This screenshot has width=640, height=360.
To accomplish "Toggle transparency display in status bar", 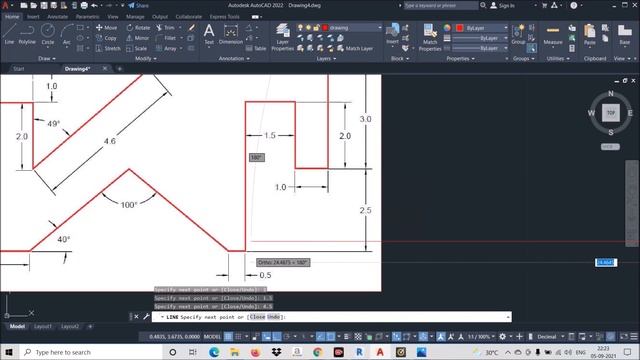I will pos(358,336).
